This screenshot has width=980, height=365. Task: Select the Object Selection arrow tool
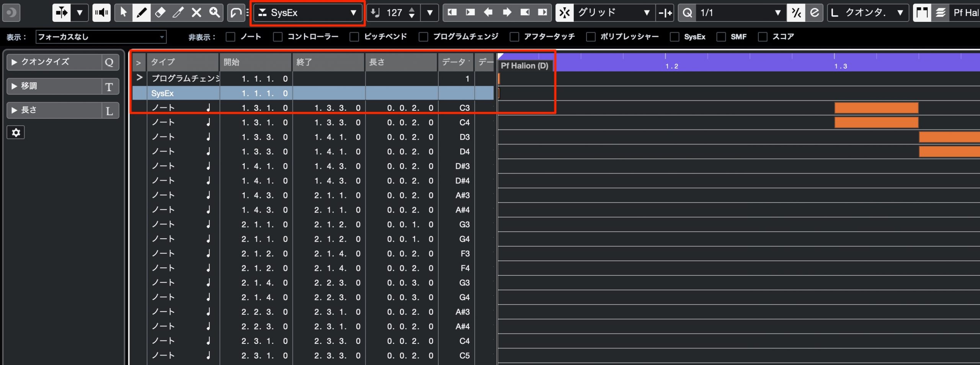[x=123, y=13]
